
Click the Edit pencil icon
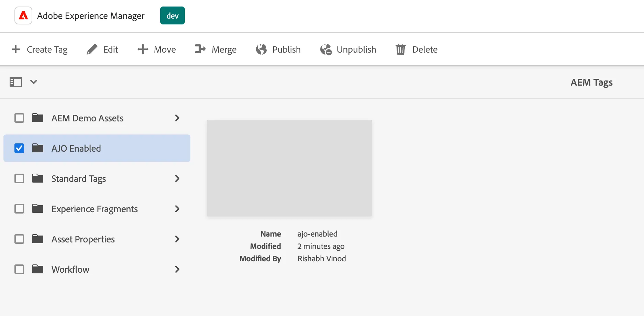92,49
